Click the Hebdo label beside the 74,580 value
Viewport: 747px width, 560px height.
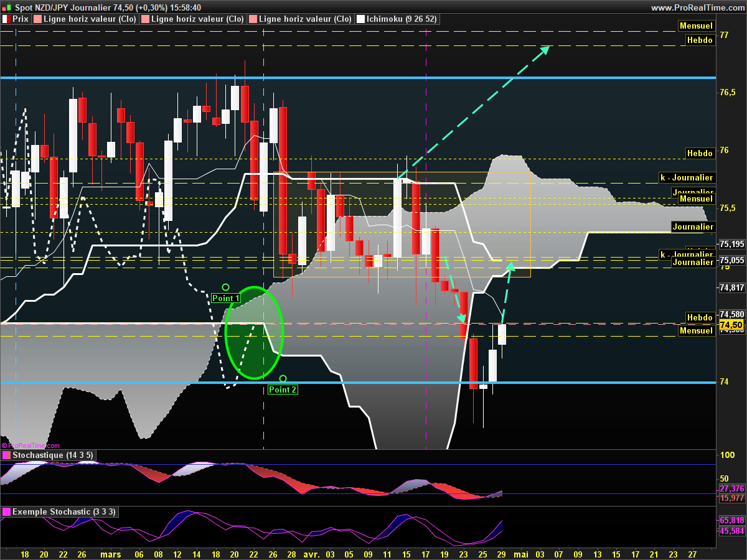700,317
